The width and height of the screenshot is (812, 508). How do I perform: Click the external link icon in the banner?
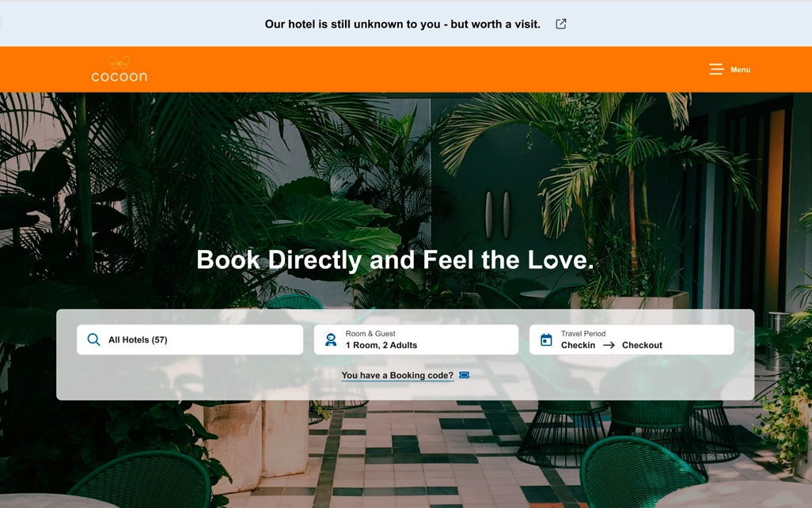point(561,24)
